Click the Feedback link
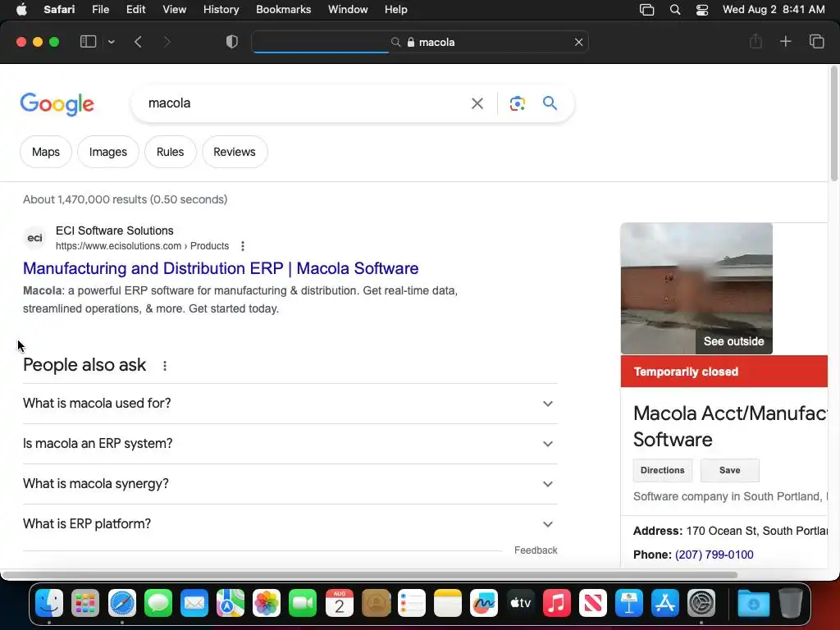This screenshot has height=630, width=840. (536, 550)
